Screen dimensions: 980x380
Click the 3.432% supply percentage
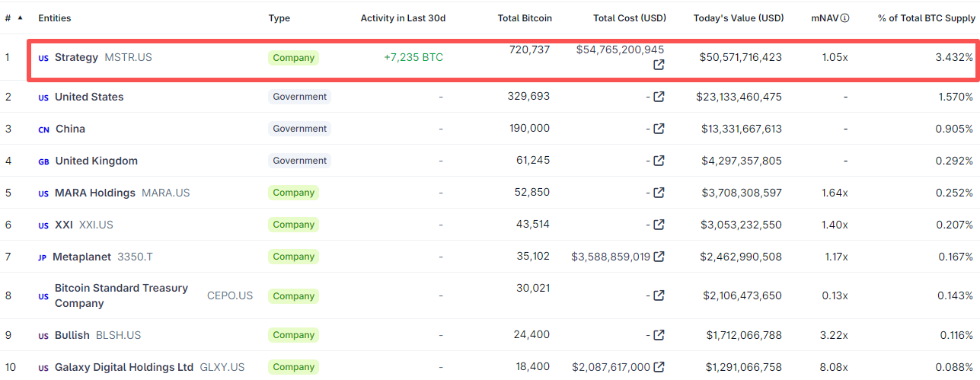coord(954,57)
